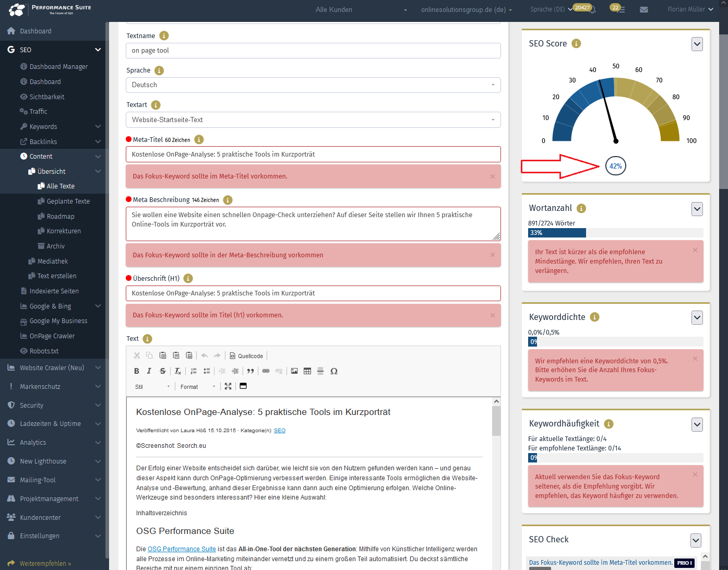Toggle bold formatting
Screen dimensions: 728x570
[137, 371]
